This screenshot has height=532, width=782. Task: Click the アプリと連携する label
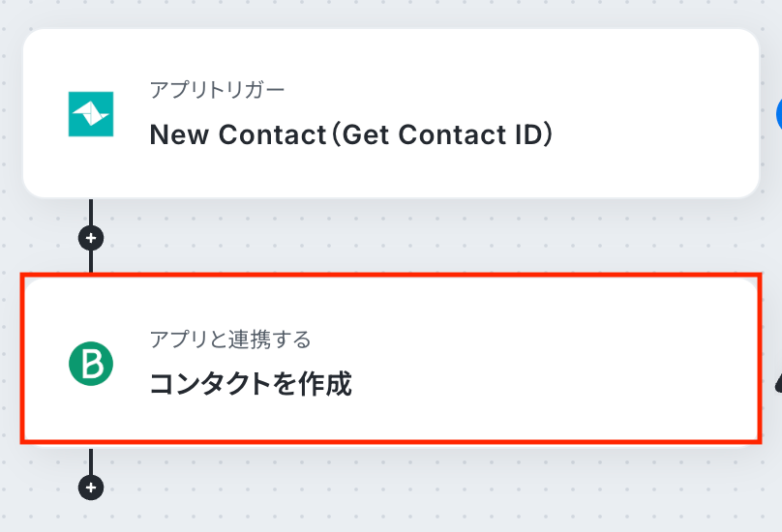229,340
